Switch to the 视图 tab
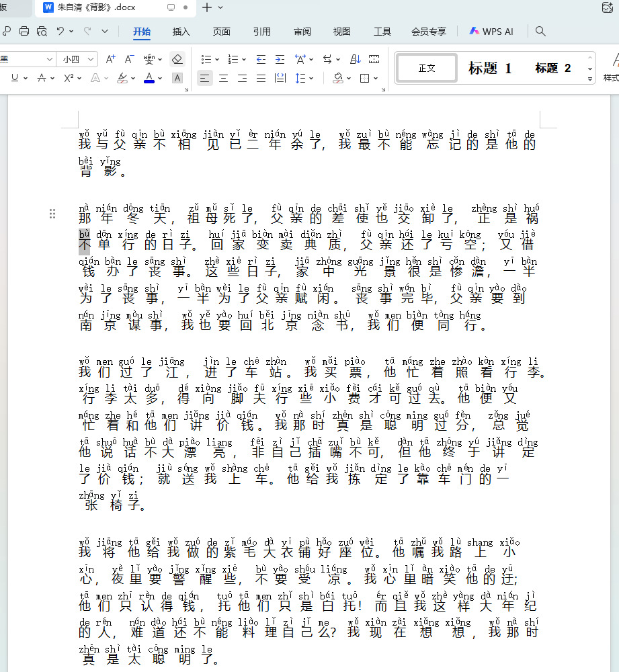Viewport: 619px width, 672px height. pyautogui.click(x=341, y=32)
